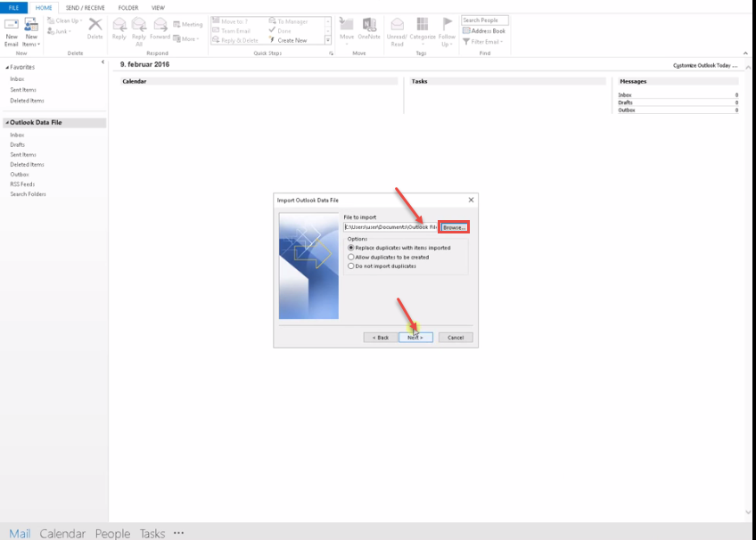
Task: Click the Forward icon
Action: tap(160, 24)
